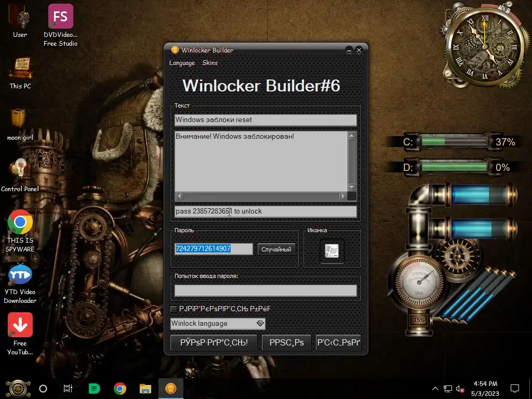Open Control Panel desktop icon
Screen dimensions: 532x399
click(20, 176)
